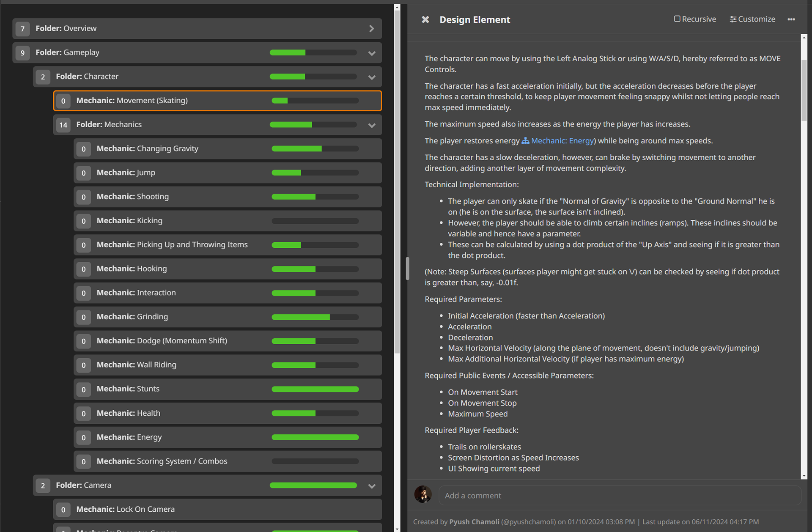812x532 pixels.
Task: Collapse the Folder: Gameplay chevron
Action: pyautogui.click(x=371, y=53)
